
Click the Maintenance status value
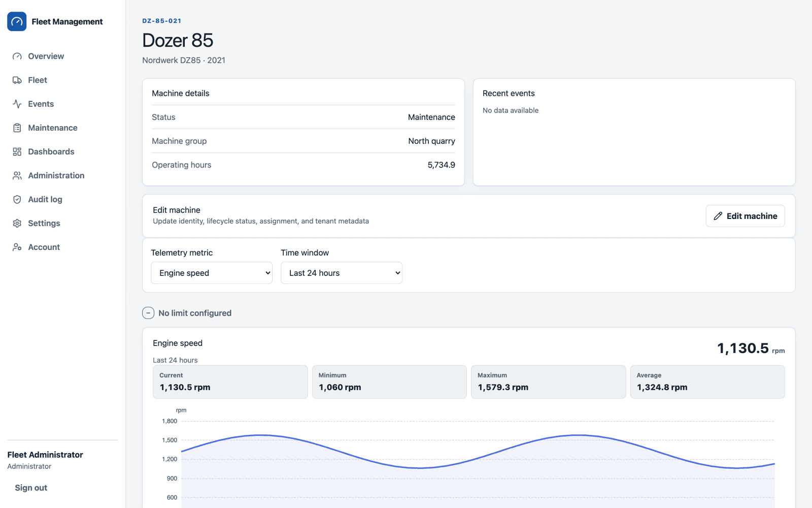[431, 117]
